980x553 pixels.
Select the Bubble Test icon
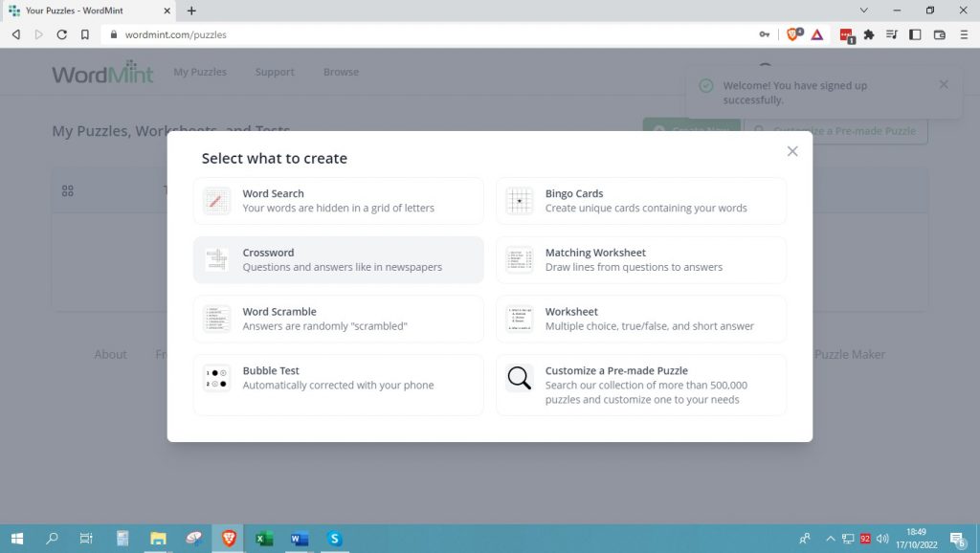click(x=217, y=378)
